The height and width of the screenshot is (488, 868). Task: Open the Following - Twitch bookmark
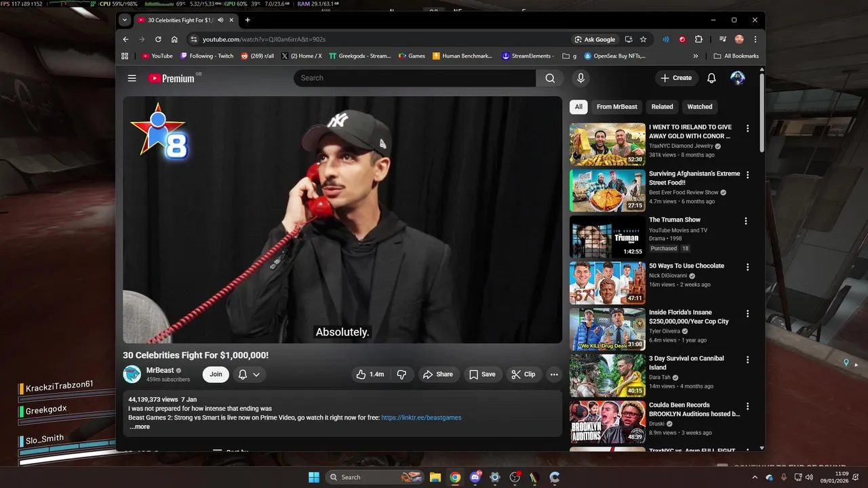coord(207,56)
